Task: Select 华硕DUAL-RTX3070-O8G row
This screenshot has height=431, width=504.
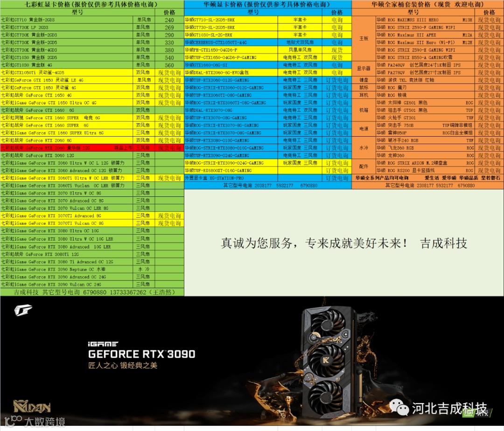Action: 268,110
